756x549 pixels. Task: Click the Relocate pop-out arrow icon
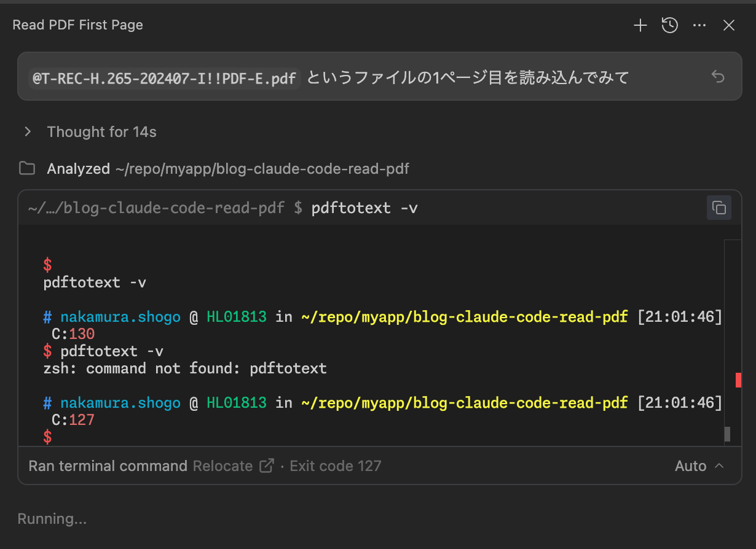(267, 466)
